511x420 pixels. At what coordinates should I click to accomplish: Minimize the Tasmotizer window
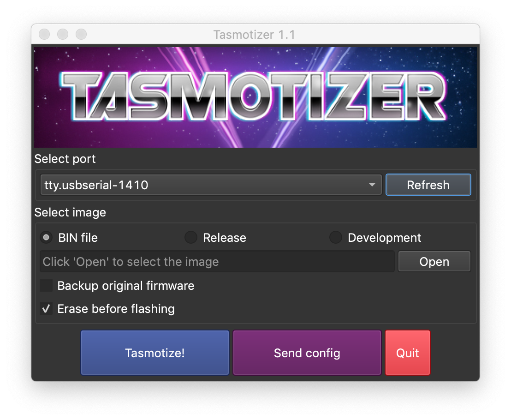(x=63, y=34)
